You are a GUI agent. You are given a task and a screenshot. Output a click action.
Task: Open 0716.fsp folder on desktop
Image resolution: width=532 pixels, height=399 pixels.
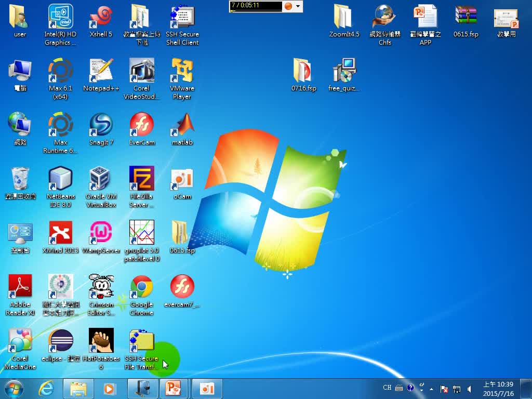303,75
